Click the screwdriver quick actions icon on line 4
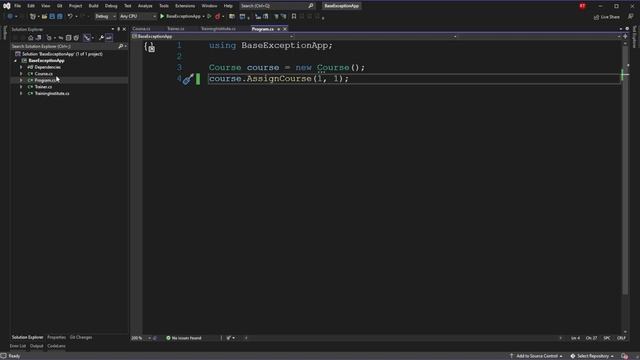The image size is (640, 360). tap(188, 79)
